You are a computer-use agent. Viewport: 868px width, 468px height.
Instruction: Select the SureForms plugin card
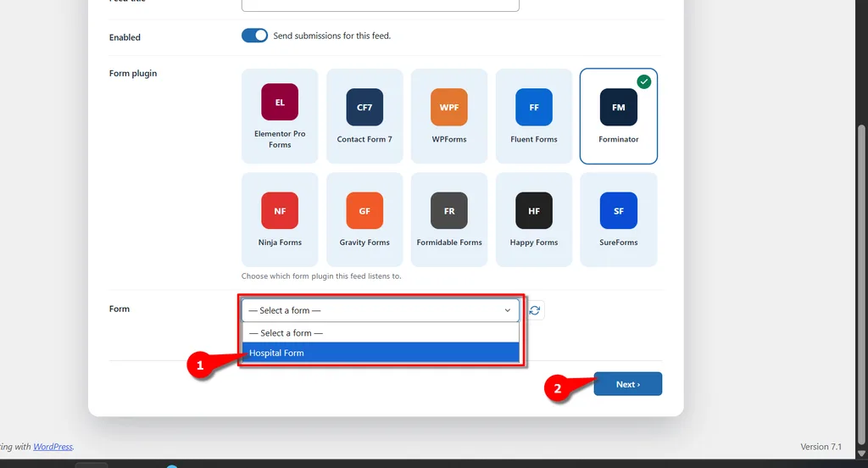tap(618, 220)
